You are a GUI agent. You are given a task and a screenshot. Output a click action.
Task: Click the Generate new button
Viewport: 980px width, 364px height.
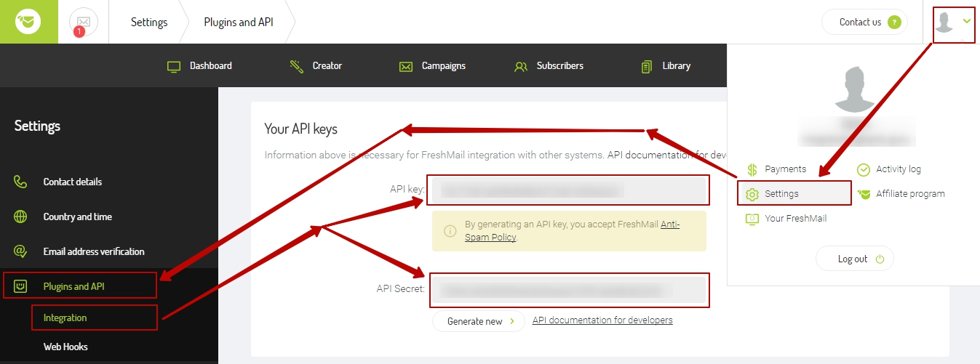(x=479, y=321)
